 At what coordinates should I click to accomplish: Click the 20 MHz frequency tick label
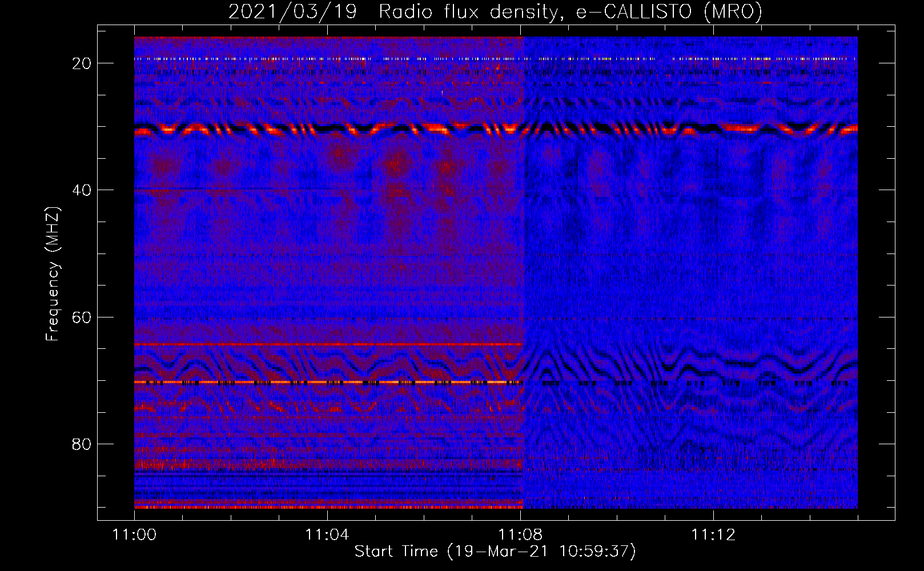[x=82, y=63]
